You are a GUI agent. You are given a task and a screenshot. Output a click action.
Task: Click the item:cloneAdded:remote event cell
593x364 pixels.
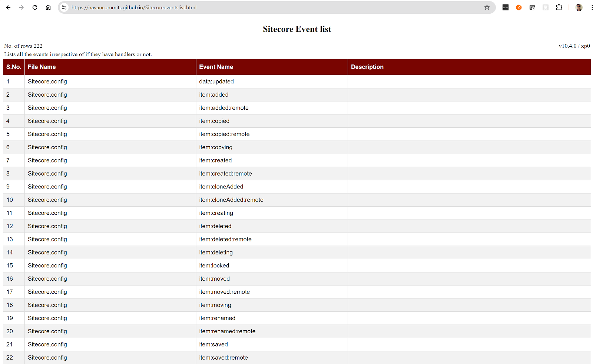272,200
